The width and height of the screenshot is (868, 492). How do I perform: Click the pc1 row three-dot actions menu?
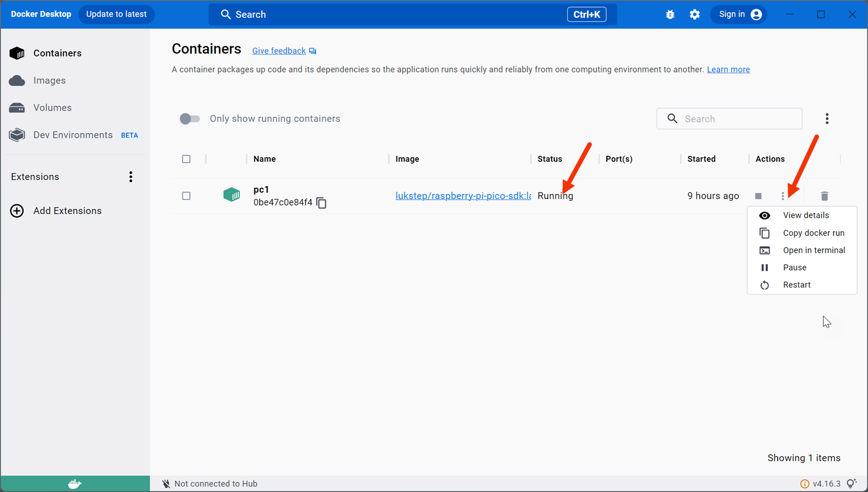click(783, 196)
